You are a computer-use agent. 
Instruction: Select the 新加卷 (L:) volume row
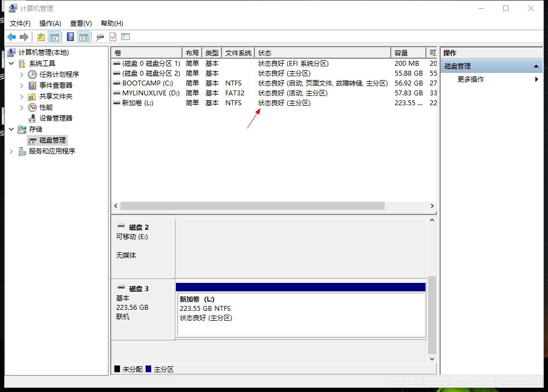coord(275,103)
